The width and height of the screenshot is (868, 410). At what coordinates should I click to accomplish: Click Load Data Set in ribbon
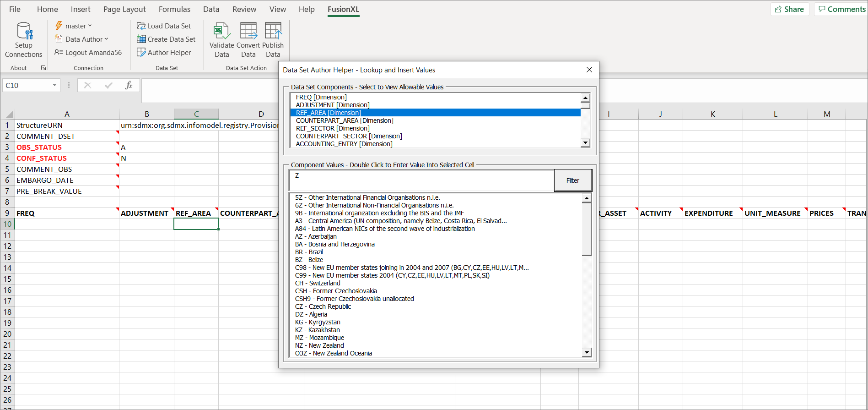[164, 26]
